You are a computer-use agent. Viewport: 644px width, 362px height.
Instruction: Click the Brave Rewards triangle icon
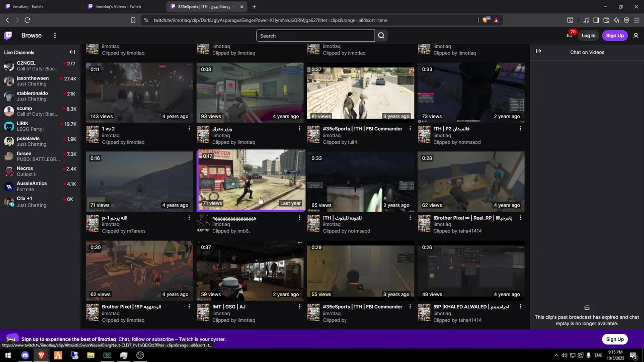coord(496,20)
